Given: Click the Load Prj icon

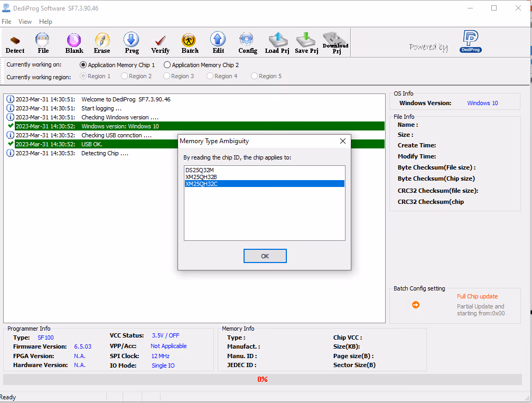Looking at the screenshot, I should (277, 44).
